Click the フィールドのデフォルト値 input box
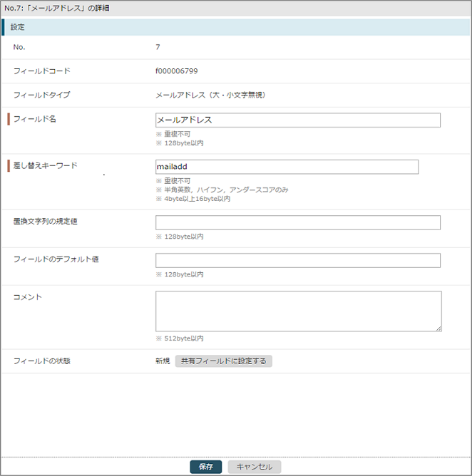472x476 pixels. 297,261
